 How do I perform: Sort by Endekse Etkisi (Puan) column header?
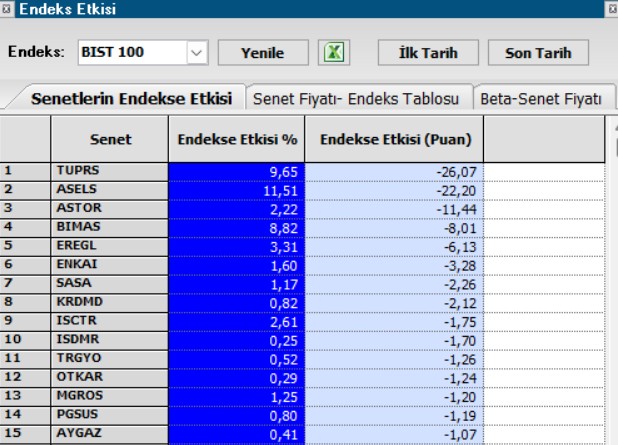pos(395,139)
